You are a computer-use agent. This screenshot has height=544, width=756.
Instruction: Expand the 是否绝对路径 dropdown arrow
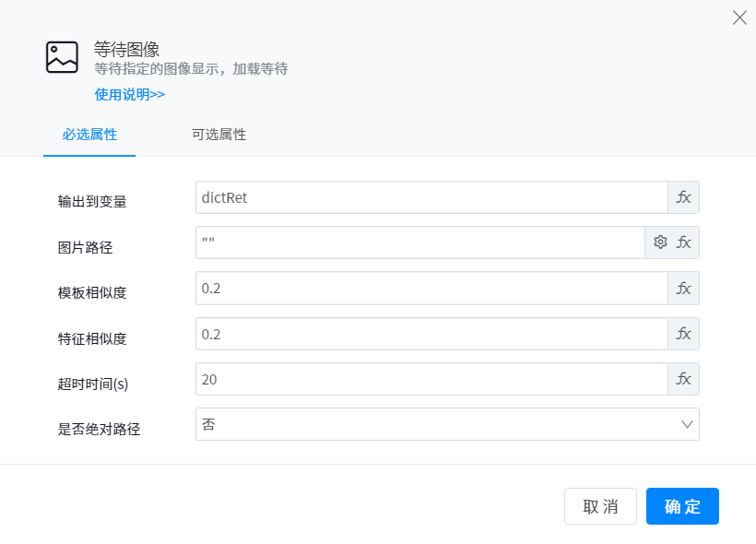pos(687,424)
